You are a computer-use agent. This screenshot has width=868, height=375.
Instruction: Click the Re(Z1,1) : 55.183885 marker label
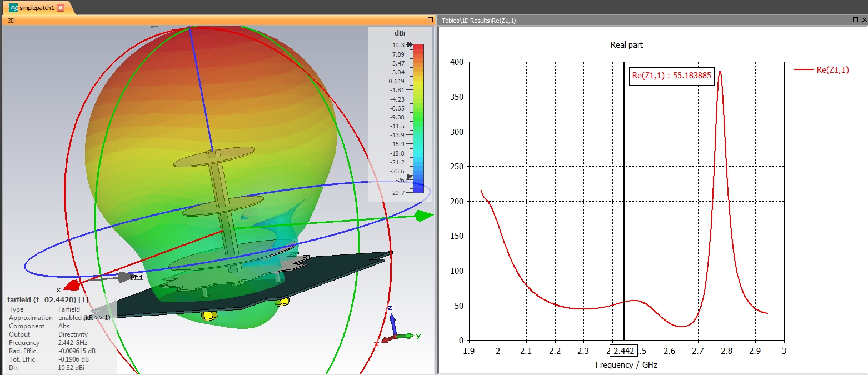click(x=672, y=76)
